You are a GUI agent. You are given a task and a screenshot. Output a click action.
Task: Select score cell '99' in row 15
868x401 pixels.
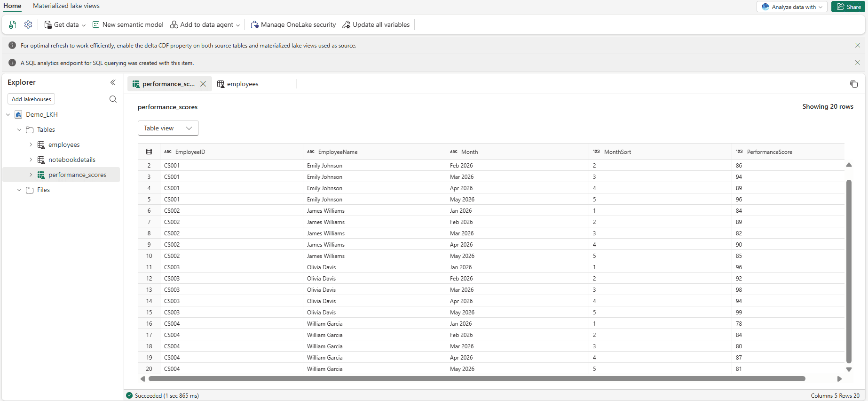pyautogui.click(x=788, y=312)
